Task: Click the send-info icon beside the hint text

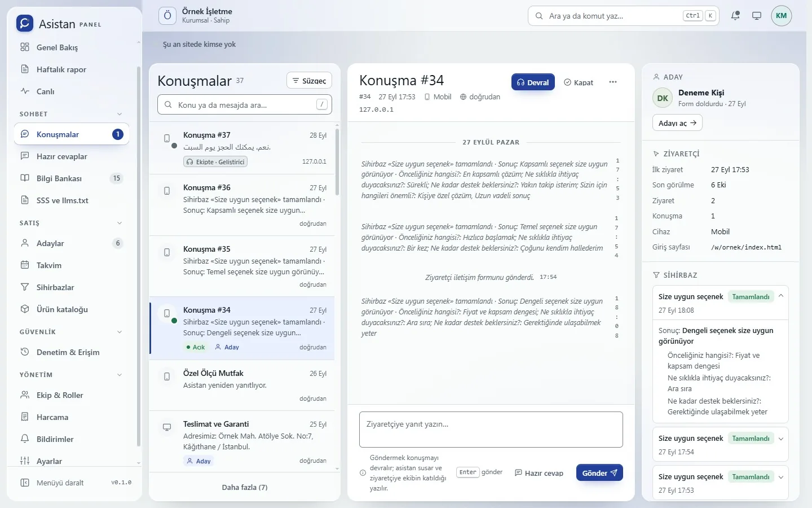Action: (363, 473)
